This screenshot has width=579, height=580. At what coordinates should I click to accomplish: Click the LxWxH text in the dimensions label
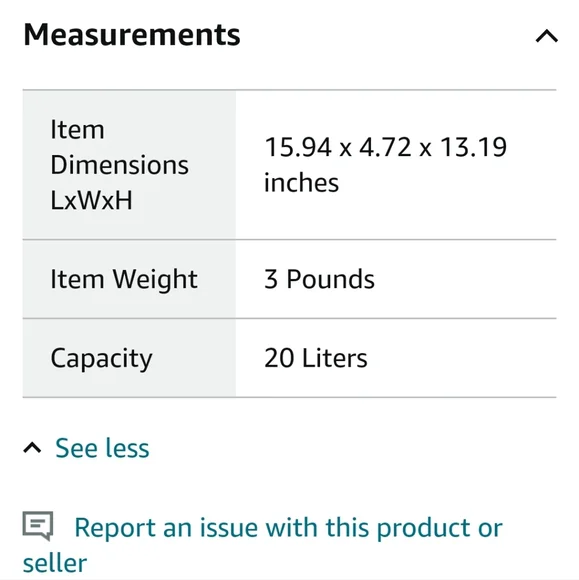click(91, 200)
